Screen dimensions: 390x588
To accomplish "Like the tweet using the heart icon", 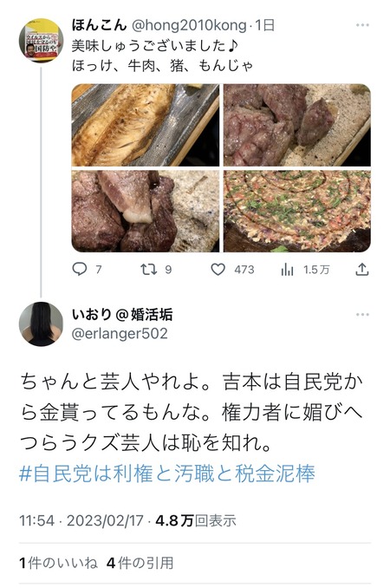I will (218, 269).
